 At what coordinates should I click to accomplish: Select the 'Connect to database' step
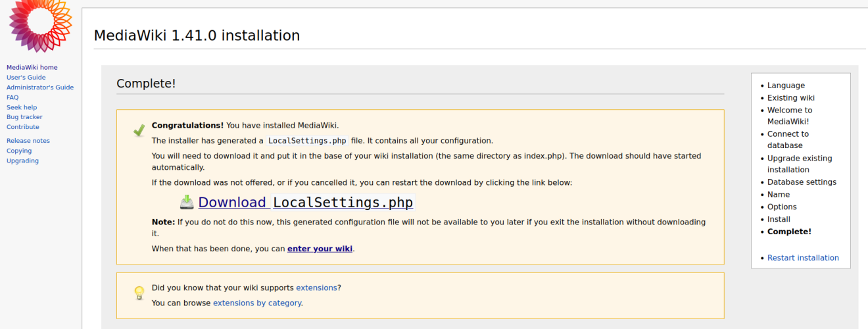788,139
